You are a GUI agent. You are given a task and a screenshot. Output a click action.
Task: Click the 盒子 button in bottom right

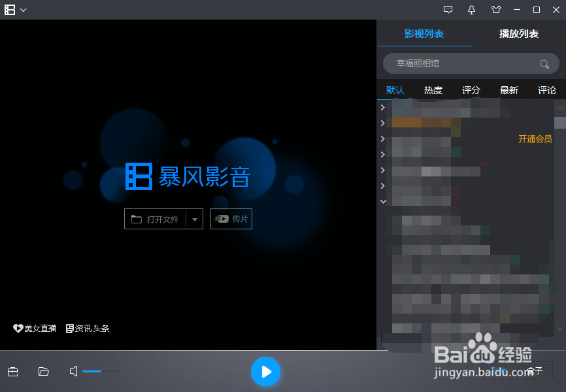[x=535, y=370]
